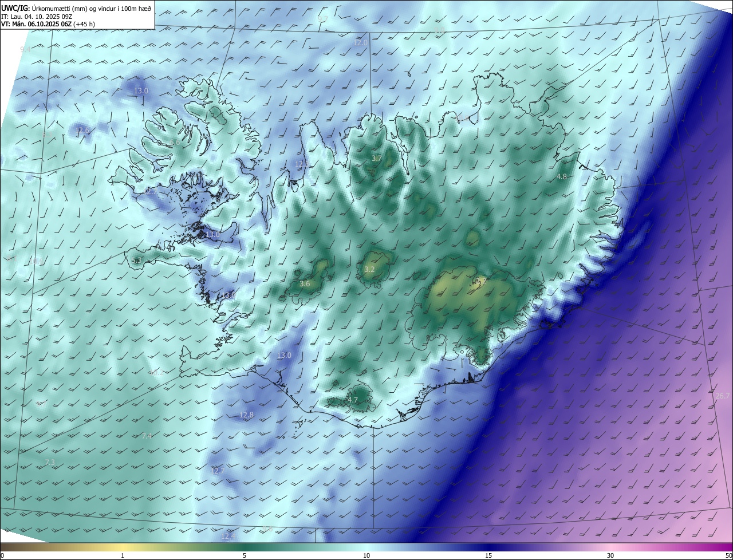Click the color scale tick labeled 30
The height and width of the screenshot is (560, 733).
point(610,555)
